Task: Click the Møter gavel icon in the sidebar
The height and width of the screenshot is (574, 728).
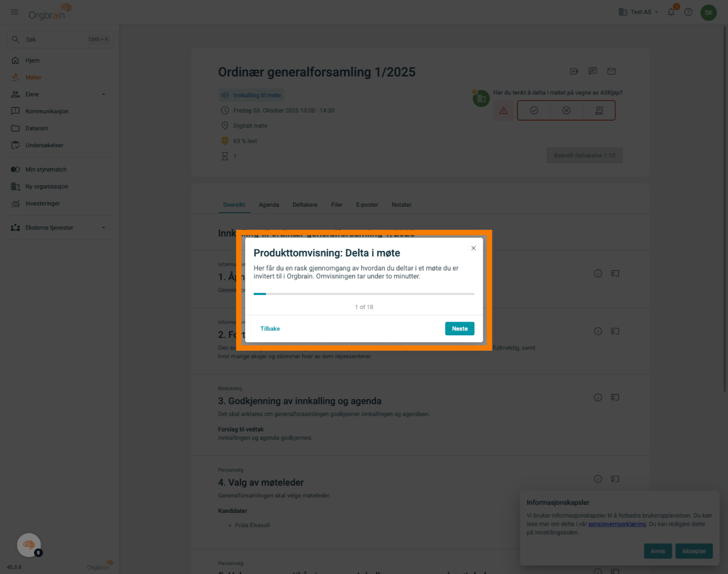Action: click(15, 78)
